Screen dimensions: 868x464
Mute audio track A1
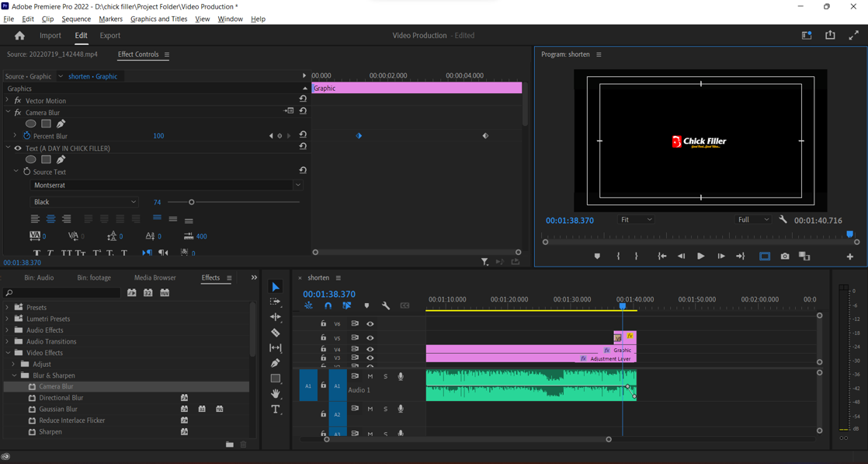coord(370,377)
